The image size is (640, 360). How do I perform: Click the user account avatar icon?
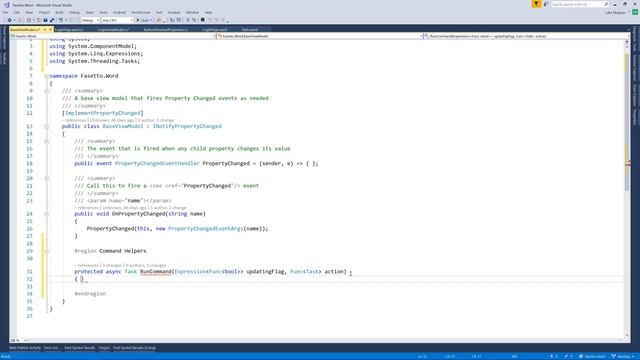635,13
